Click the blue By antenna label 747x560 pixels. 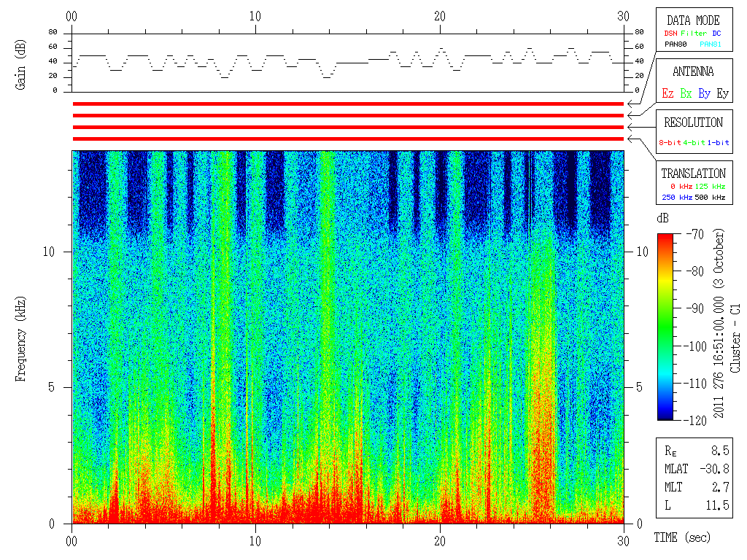coord(705,93)
